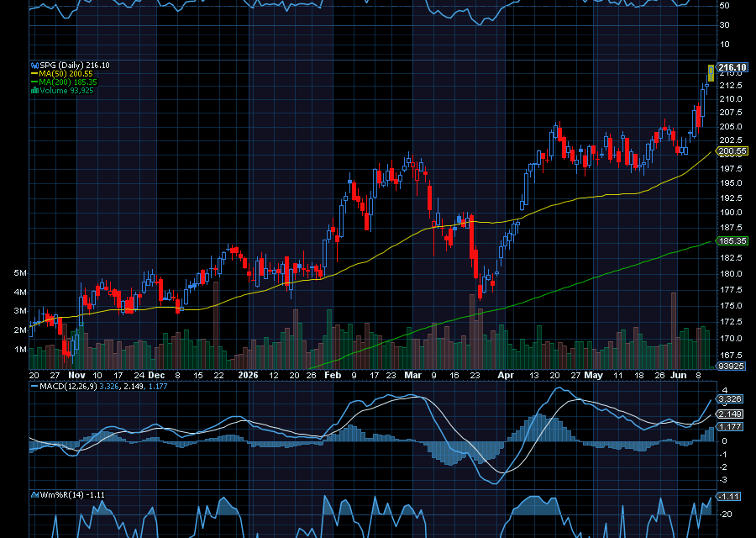The image size is (756, 538).
Task: Click the 'Mar' date axis label
Action: pyautogui.click(x=412, y=375)
